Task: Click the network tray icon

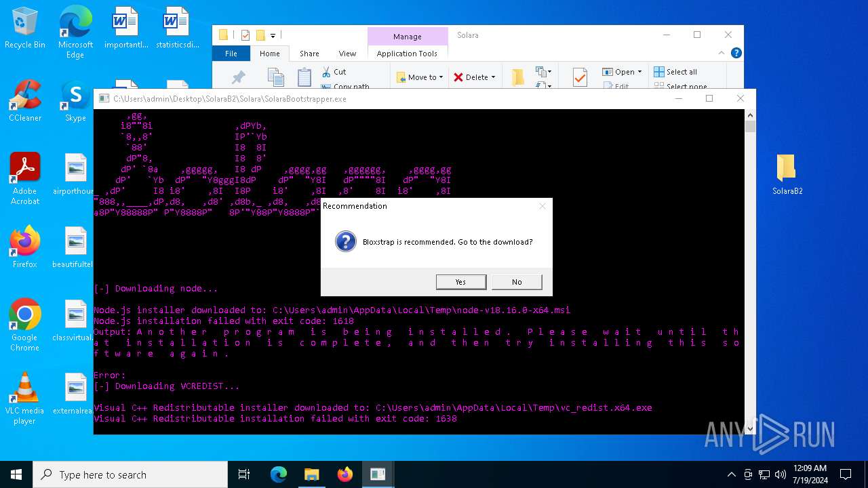Action: coord(764,474)
